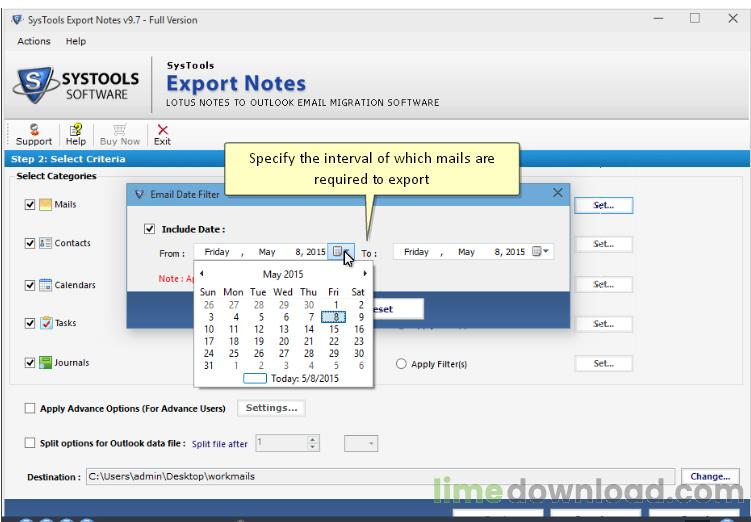This screenshot has height=522, width=751.
Task: Select May 23 in the calendar
Action: click(359, 341)
